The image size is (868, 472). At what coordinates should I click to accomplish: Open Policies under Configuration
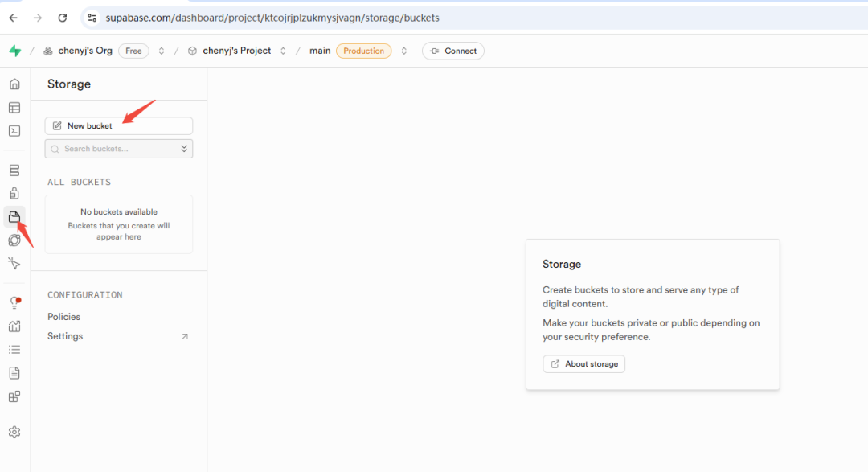(x=63, y=316)
